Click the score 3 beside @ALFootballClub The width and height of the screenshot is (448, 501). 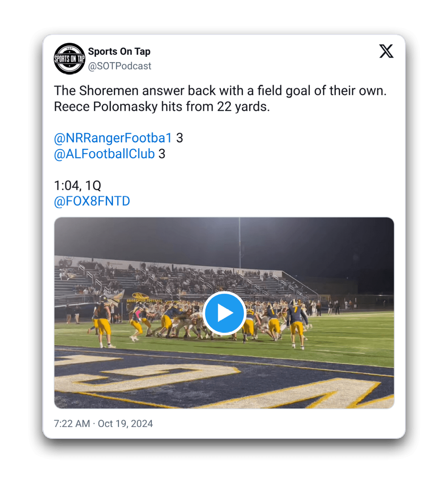162,154
